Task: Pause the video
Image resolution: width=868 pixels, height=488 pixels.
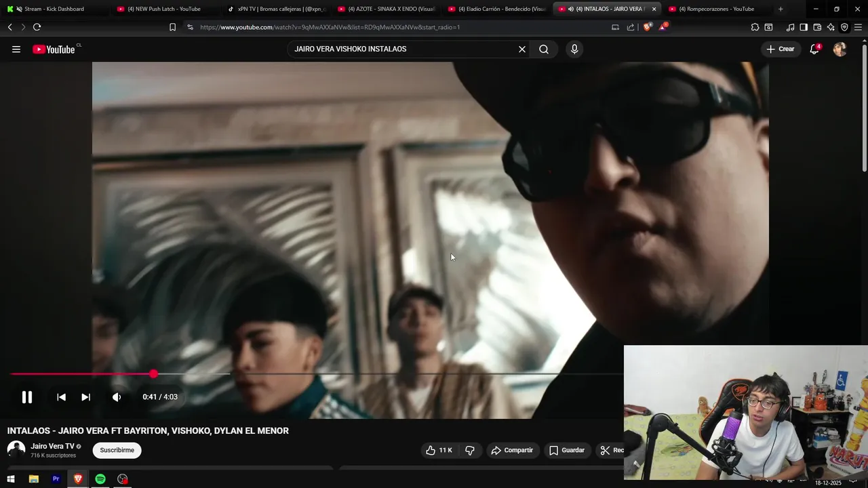Action: [x=27, y=397]
